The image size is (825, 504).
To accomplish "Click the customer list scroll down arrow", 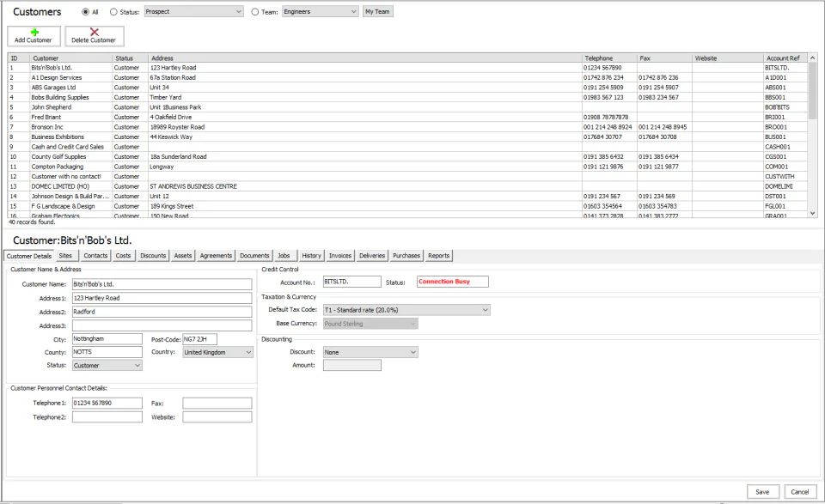I will (x=812, y=213).
